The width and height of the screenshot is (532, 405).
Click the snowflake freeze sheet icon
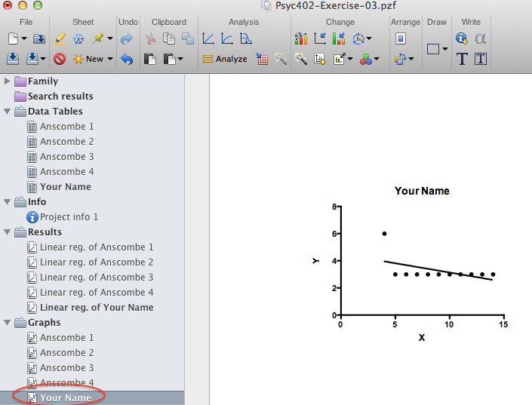[78, 38]
